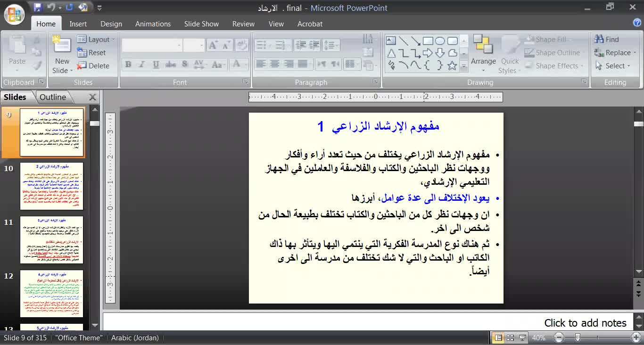Toggle Text Shadow formatting
Viewport: 644px width, 345px height.
tap(184, 65)
